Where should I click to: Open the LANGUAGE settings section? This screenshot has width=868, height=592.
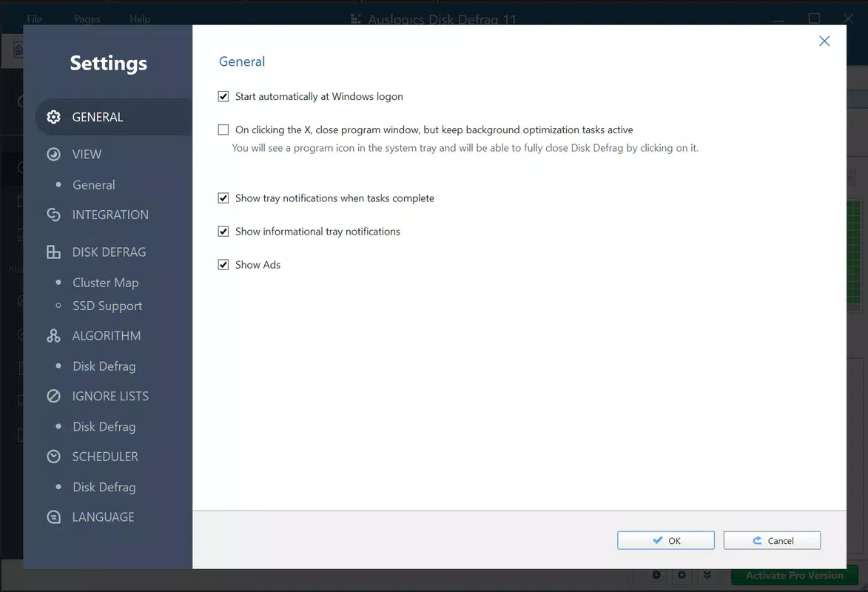(x=103, y=517)
